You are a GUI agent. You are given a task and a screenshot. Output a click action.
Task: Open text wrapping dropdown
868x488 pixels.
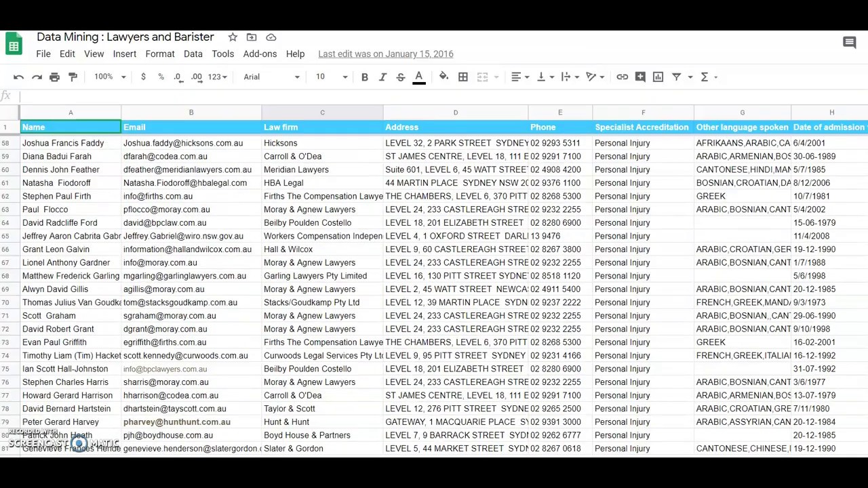click(570, 77)
